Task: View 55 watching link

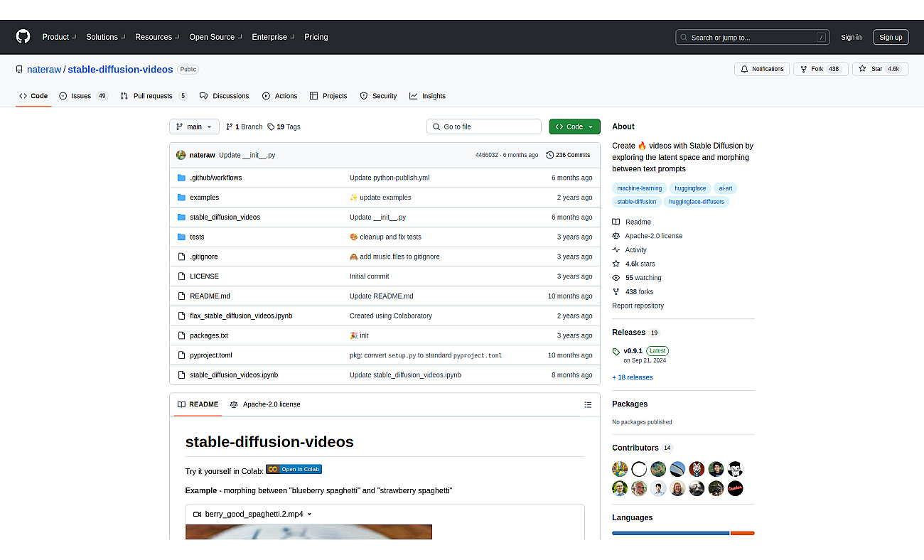Action: point(636,278)
